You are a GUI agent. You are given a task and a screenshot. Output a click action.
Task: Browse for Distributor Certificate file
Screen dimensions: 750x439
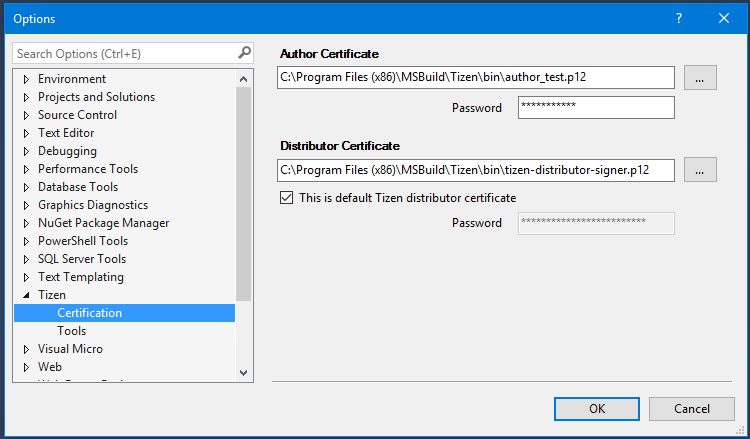click(700, 171)
